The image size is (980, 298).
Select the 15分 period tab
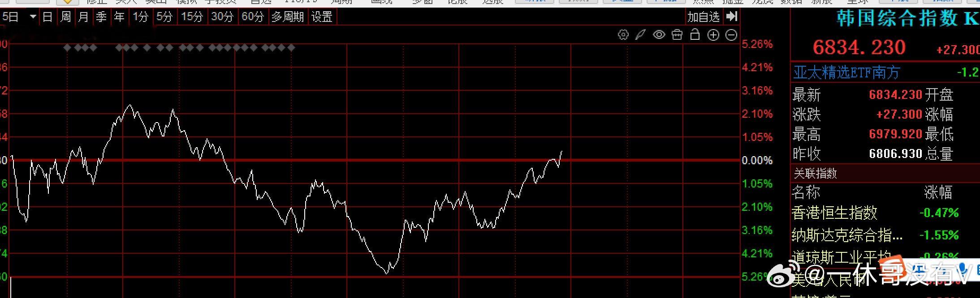[192, 17]
